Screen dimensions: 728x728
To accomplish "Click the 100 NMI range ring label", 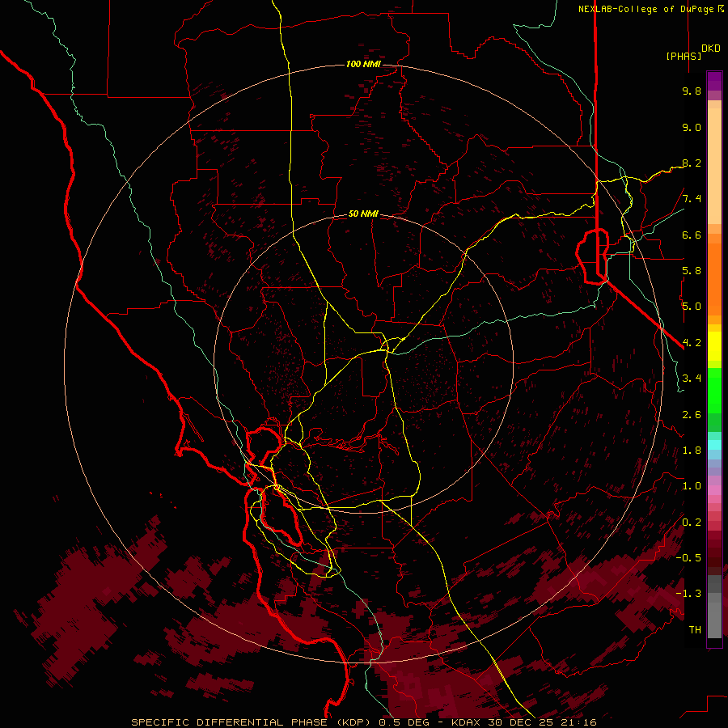I will pos(363,64).
